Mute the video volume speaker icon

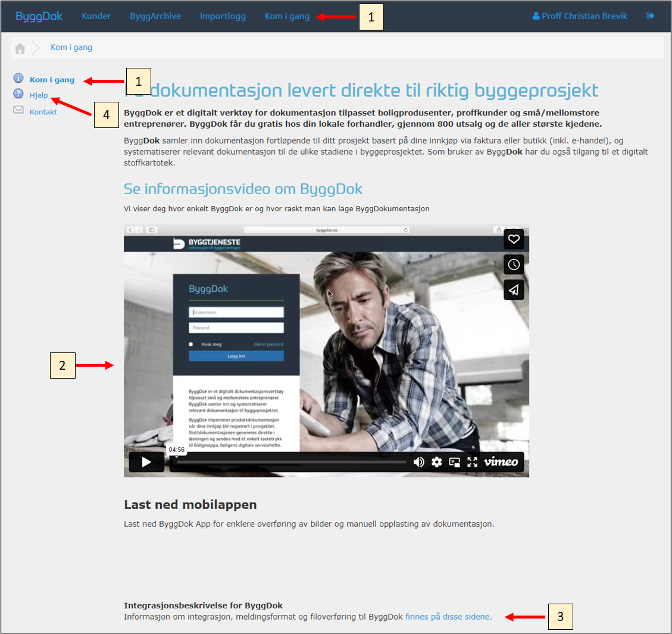point(419,462)
